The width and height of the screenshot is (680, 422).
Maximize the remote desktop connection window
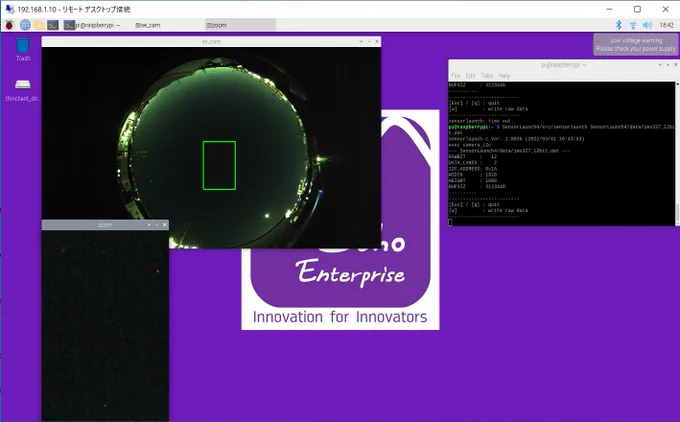click(637, 9)
